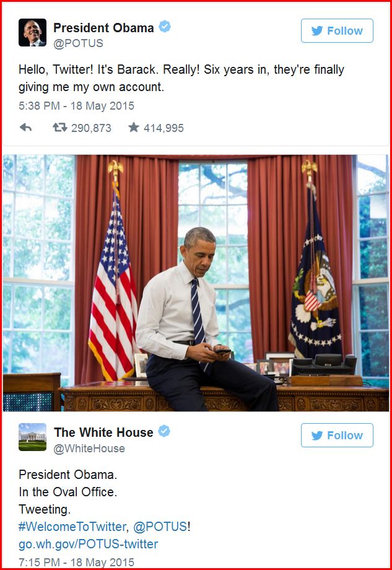The image size is (392, 570).
Task: Open the 5:38 PM - 18 May 2015 timestamp
Action: pos(76,106)
